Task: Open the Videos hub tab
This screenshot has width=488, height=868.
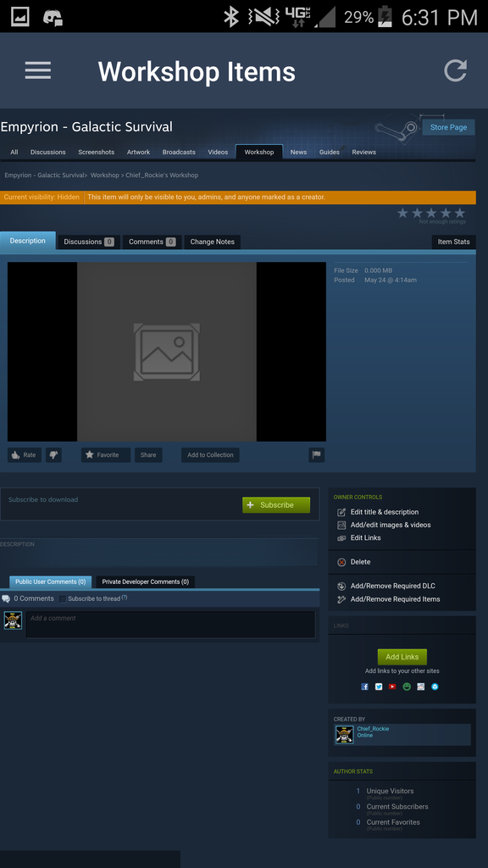Action: tap(218, 153)
